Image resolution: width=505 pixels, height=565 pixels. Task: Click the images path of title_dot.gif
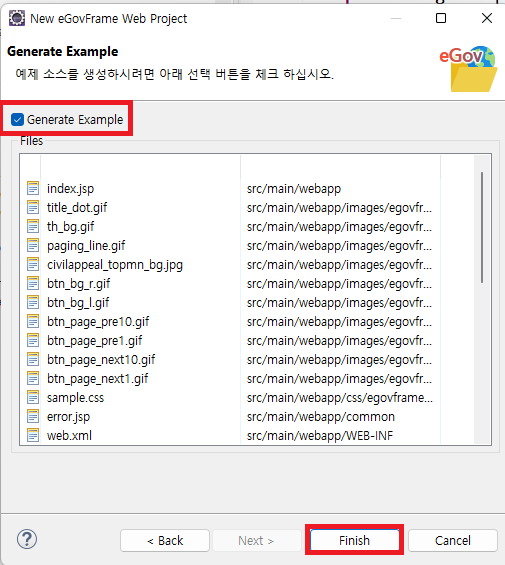pyautogui.click(x=339, y=208)
